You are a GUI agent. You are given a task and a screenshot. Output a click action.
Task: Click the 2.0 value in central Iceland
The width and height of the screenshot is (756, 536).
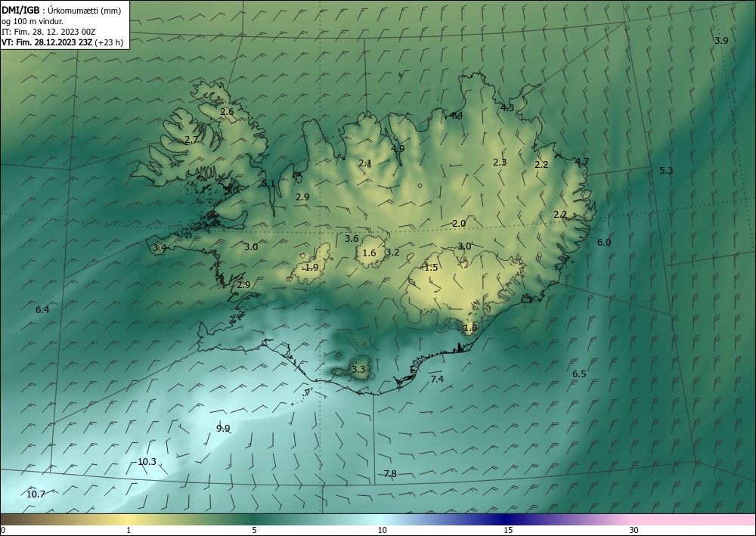pos(459,223)
